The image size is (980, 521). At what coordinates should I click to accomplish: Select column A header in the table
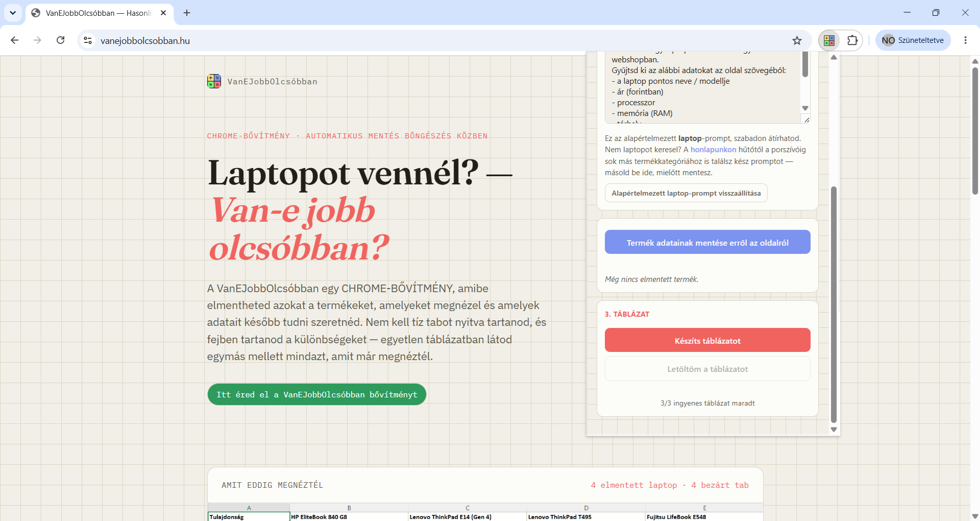click(x=249, y=508)
